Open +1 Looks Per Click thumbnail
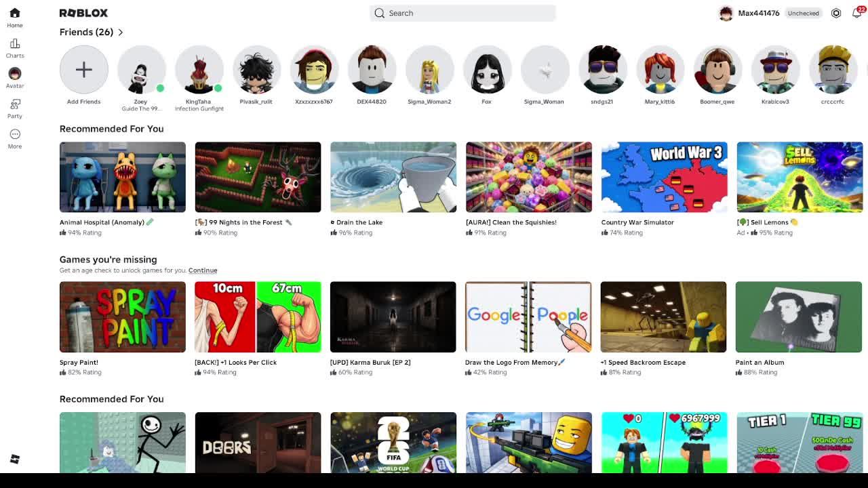The height and width of the screenshot is (488, 868). point(258,317)
